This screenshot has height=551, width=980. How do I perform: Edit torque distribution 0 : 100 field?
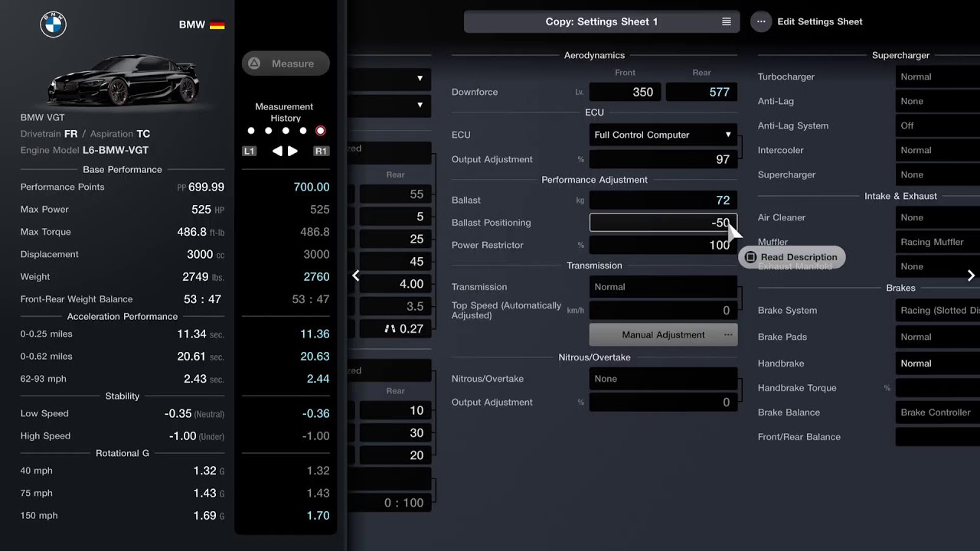390,503
